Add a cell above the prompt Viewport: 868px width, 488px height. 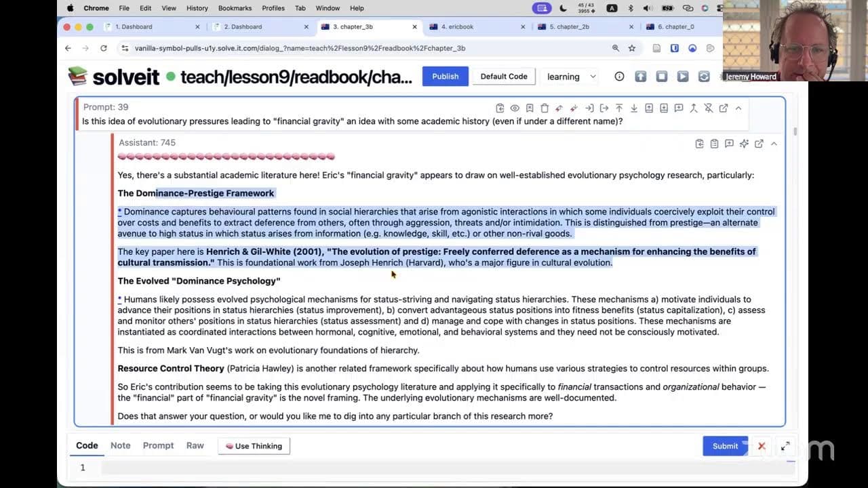tap(649, 108)
